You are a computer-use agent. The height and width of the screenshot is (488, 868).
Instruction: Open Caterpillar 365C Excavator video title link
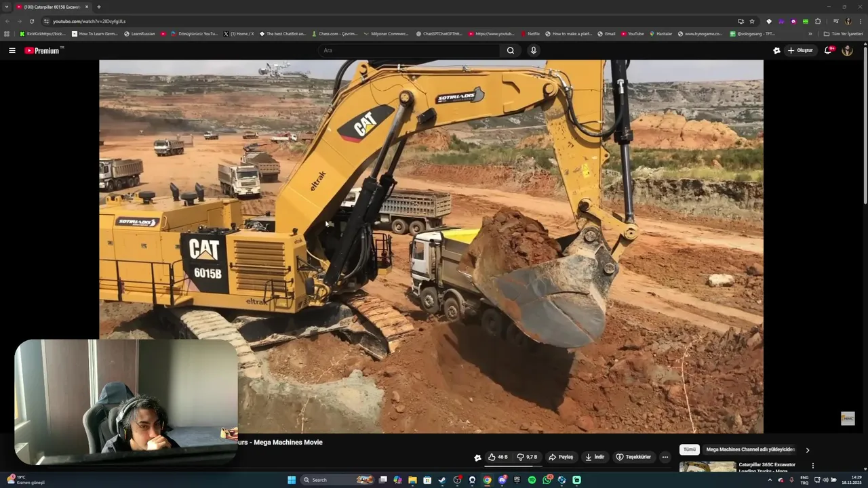pos(767,467)
